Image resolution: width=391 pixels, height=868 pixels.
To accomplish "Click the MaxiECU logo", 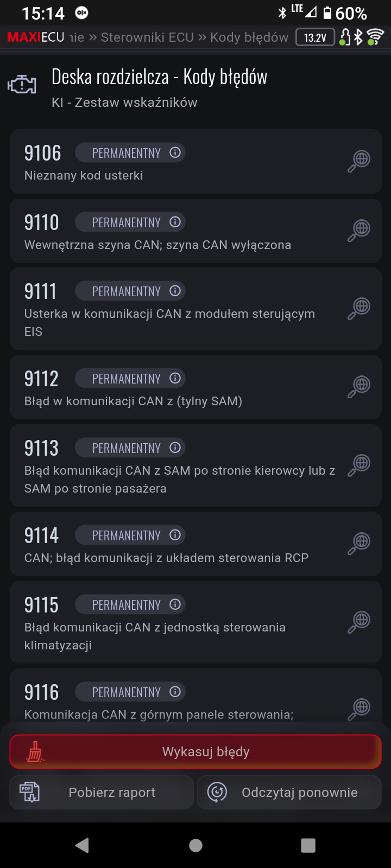I will 35,37.
